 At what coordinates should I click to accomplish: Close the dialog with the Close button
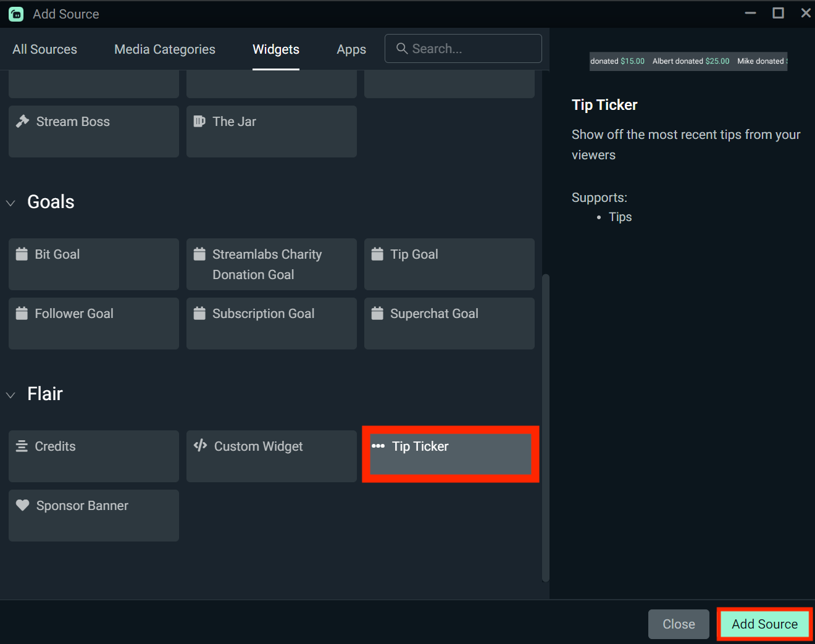678,624
